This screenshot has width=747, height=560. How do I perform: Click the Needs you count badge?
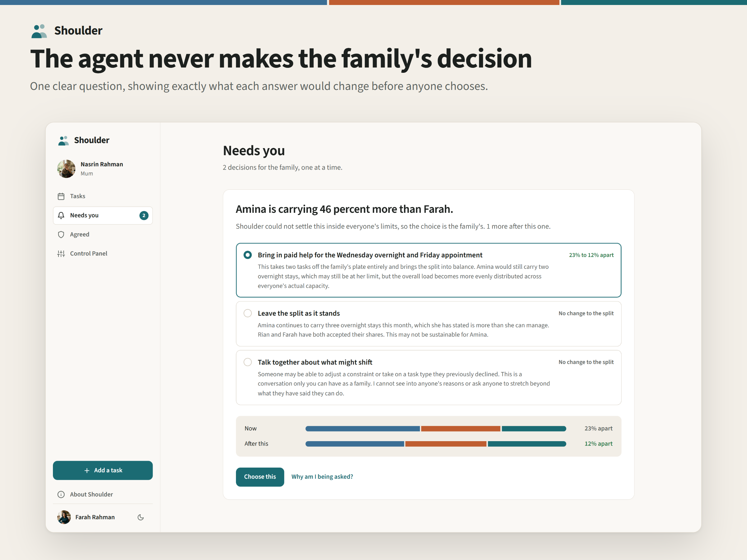pos(144,215)
